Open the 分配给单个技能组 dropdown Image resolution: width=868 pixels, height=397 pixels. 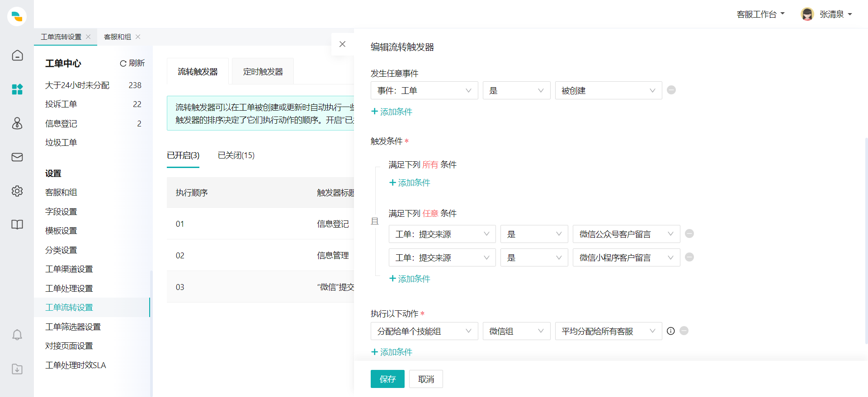click(424, 331)
